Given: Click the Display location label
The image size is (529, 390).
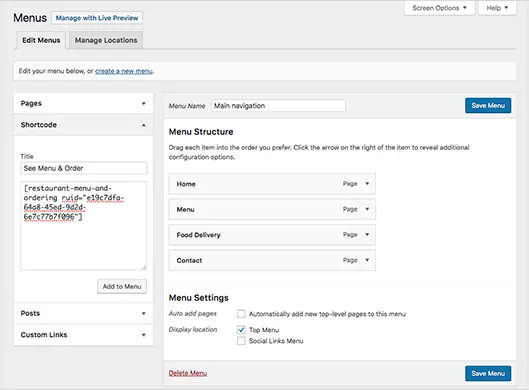Looking at the screenshot, I should coord(193,330).
